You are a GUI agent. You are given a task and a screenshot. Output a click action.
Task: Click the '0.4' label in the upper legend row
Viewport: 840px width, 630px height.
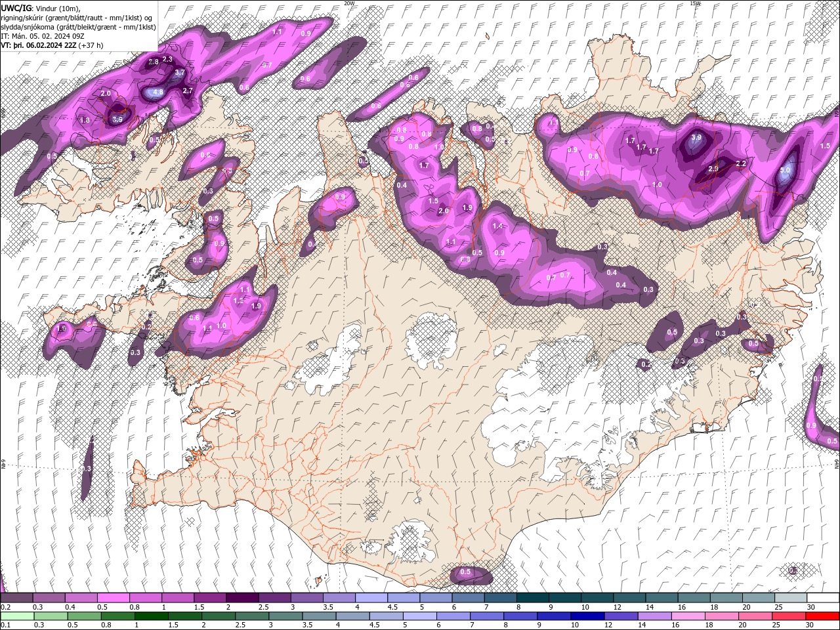point(70,607)
